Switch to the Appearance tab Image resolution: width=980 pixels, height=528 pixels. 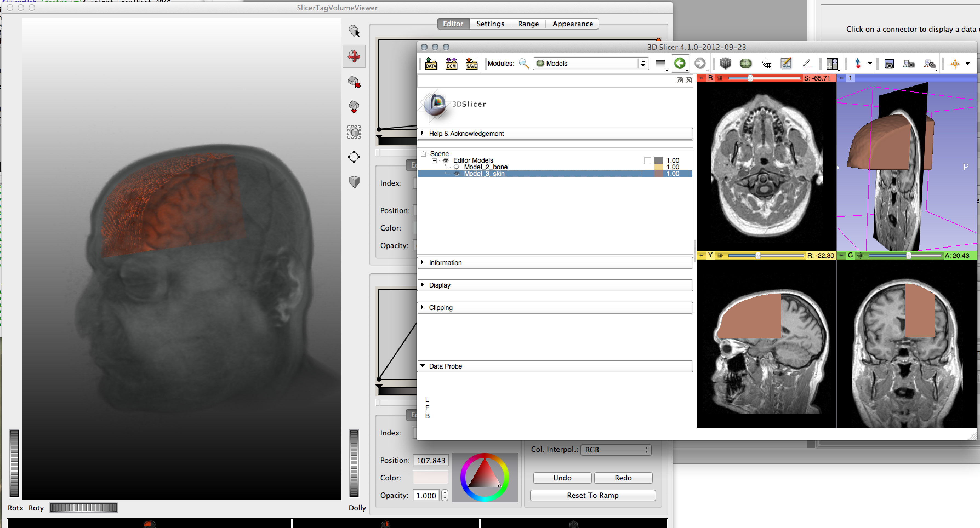[x=572, y=24]
